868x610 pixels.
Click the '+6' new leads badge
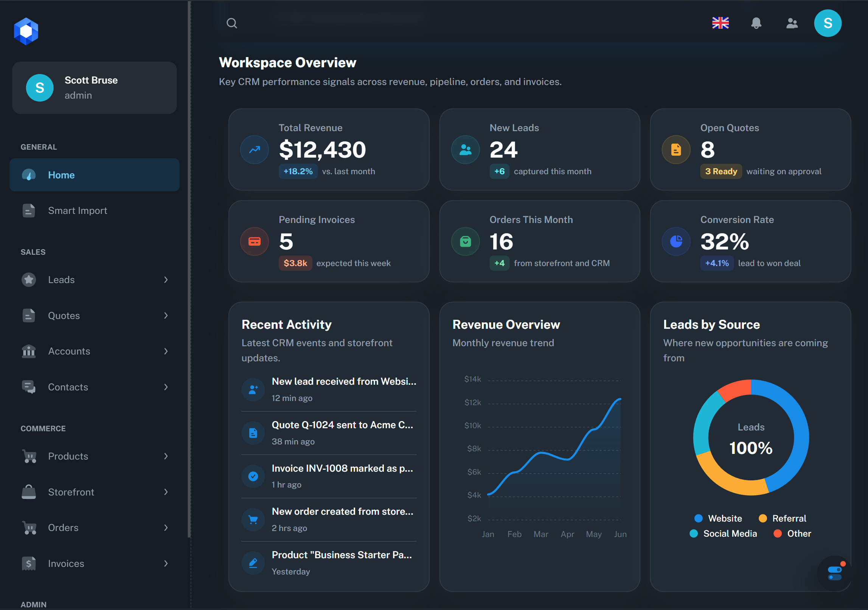click(499, 171)
